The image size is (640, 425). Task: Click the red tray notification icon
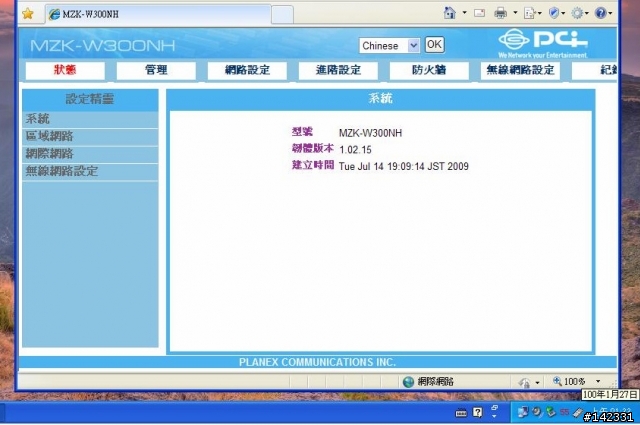pyautogui.click(x=564, y=412)
